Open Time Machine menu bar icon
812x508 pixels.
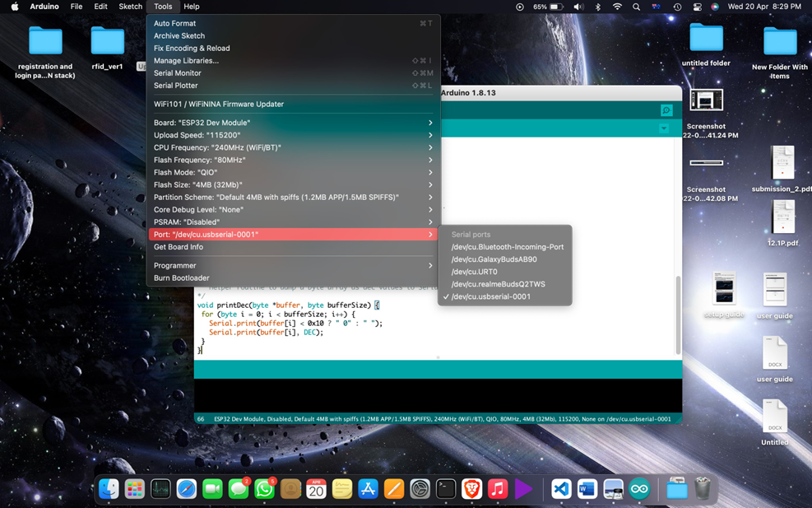(677, 7)
